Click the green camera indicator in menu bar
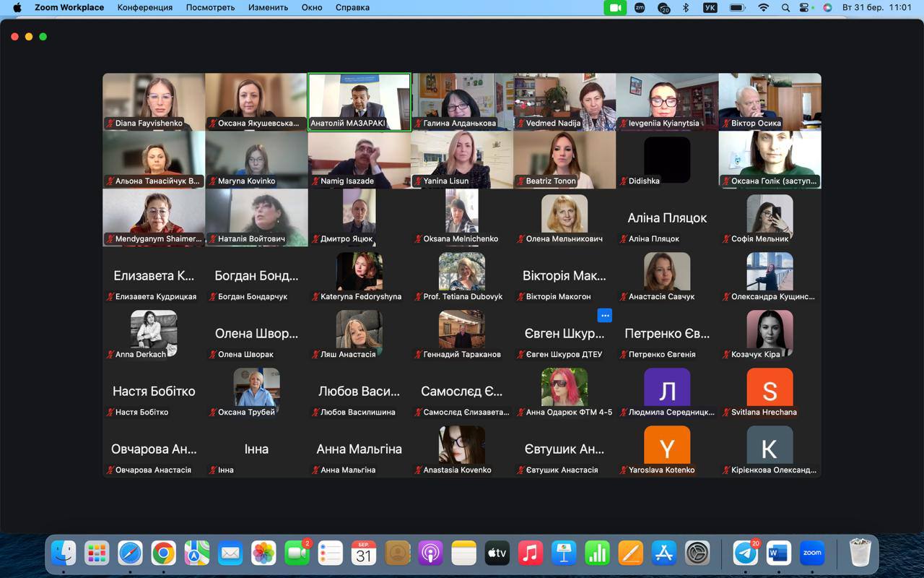Screen dimensions: 924x578 point(615,8)
